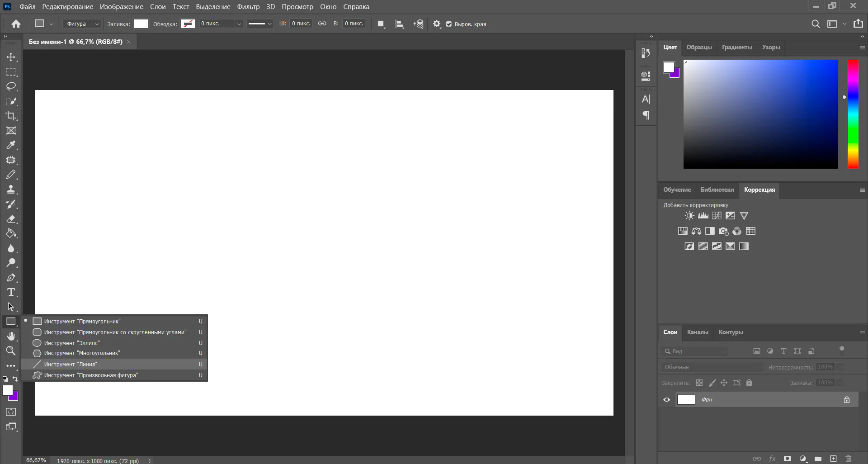The width and height of the screenshot is (868, 464).
Task: Activate the Zoom tool in toolbar
Action: (x=11, y=350)
